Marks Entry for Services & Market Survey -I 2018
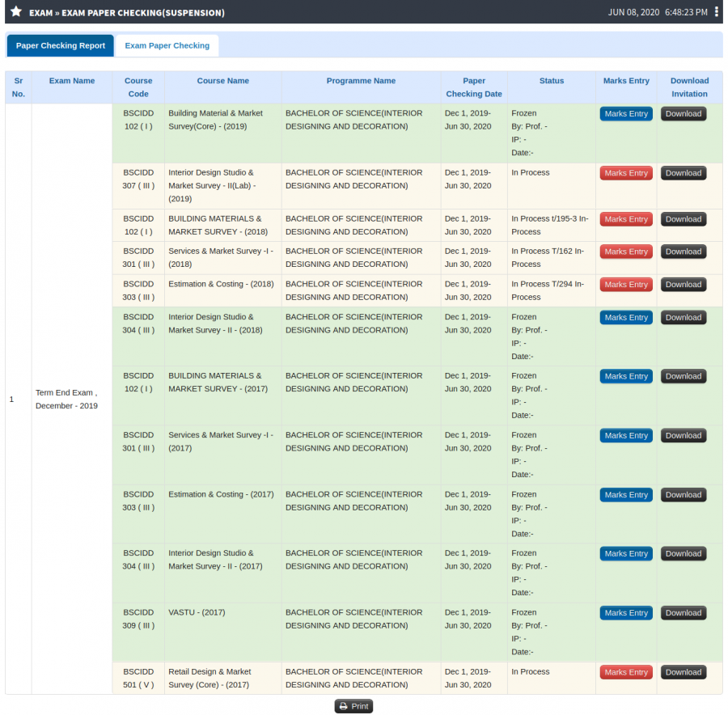This screenshot has width=728, height=715. 626,252
